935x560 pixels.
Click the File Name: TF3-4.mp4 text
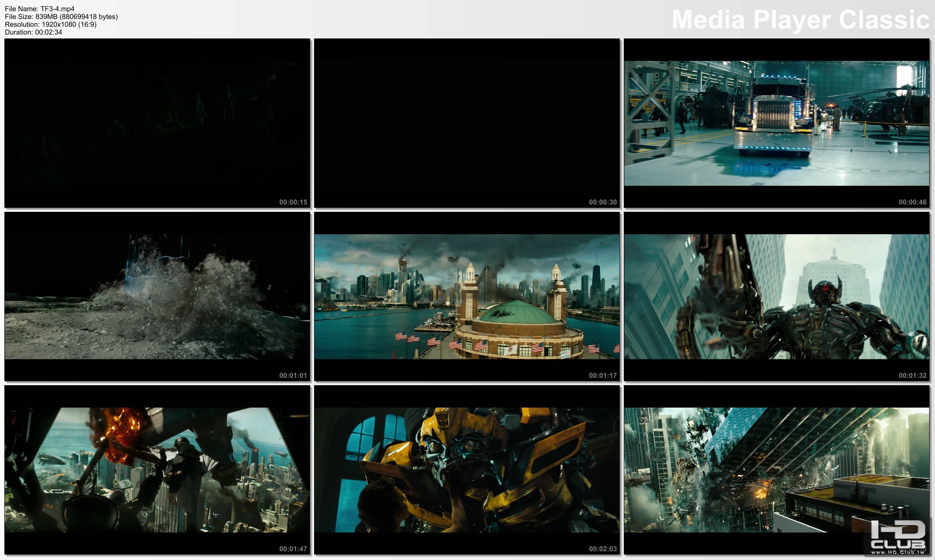(x=39, y=9)
